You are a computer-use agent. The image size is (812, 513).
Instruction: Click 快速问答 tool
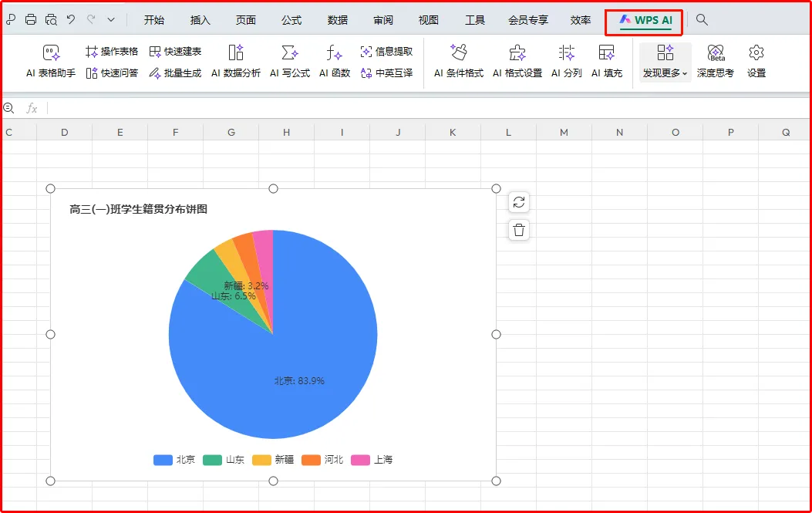click(112, 73)
